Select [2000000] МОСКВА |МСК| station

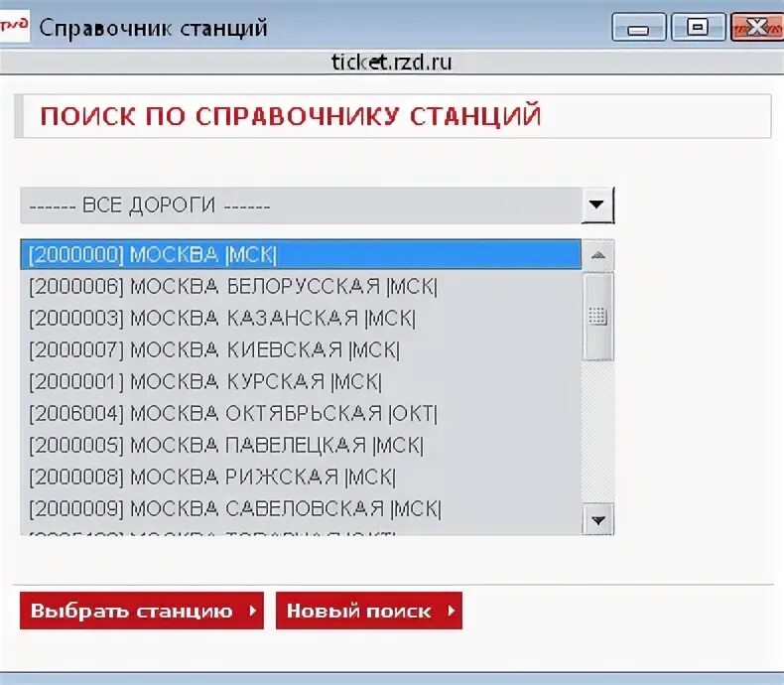(301, 254)
